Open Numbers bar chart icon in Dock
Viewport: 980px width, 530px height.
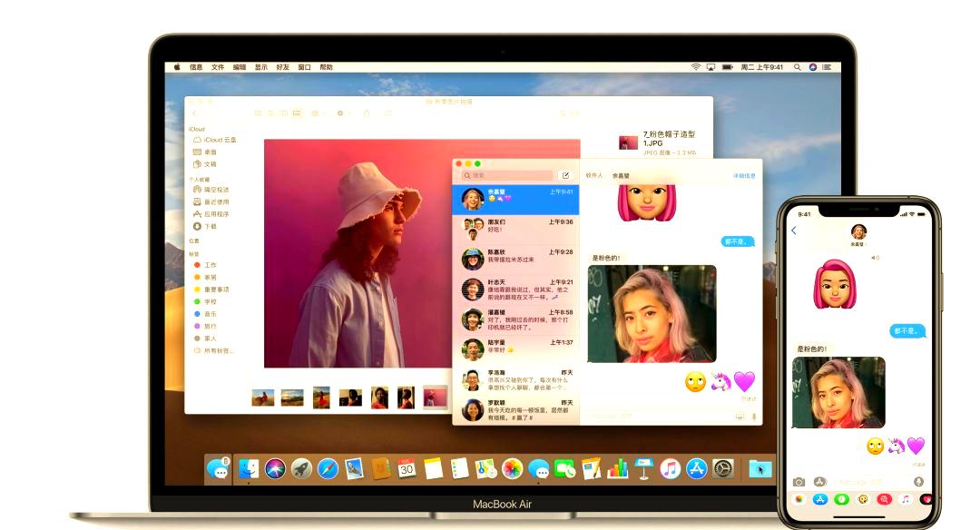point(618,468)
